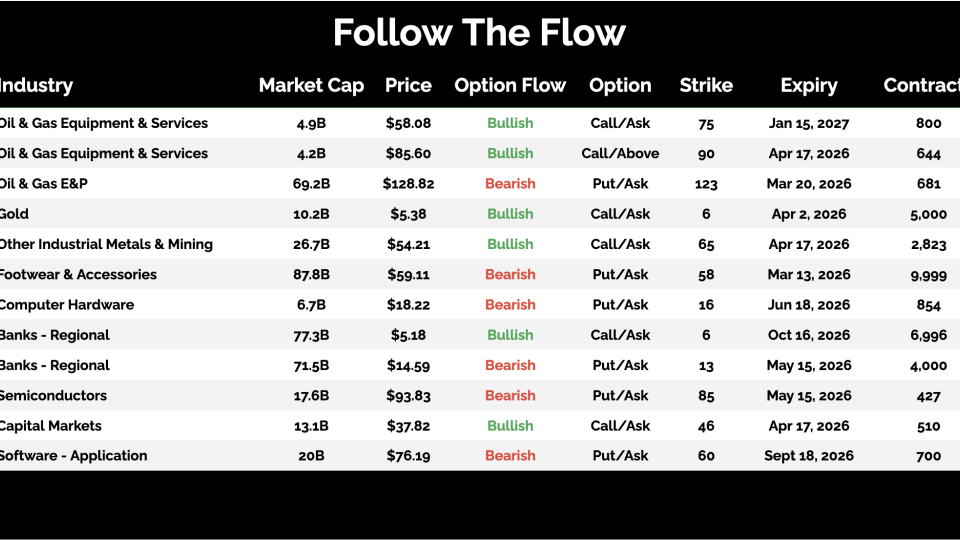The image size is (960, 540).
Task: Select the Jan 15, 2027 expiry date
Action: tap(809, 124)
